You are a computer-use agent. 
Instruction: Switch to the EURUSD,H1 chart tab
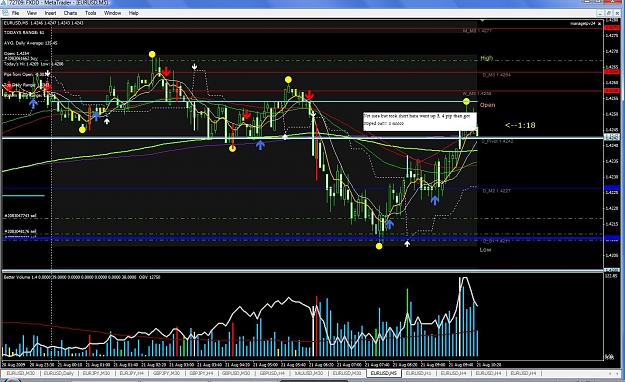[418, 374]
